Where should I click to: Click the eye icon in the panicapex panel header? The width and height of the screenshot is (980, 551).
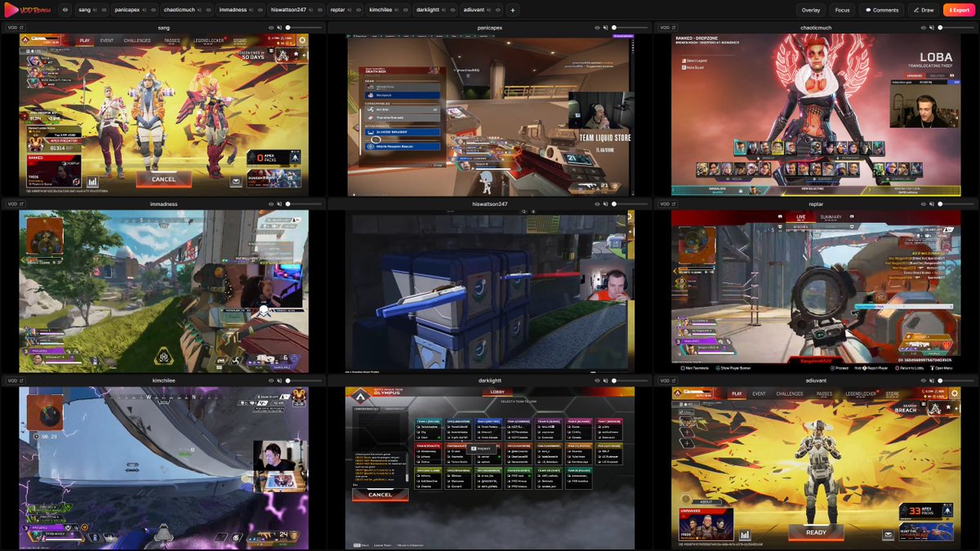tap(597, 27)
